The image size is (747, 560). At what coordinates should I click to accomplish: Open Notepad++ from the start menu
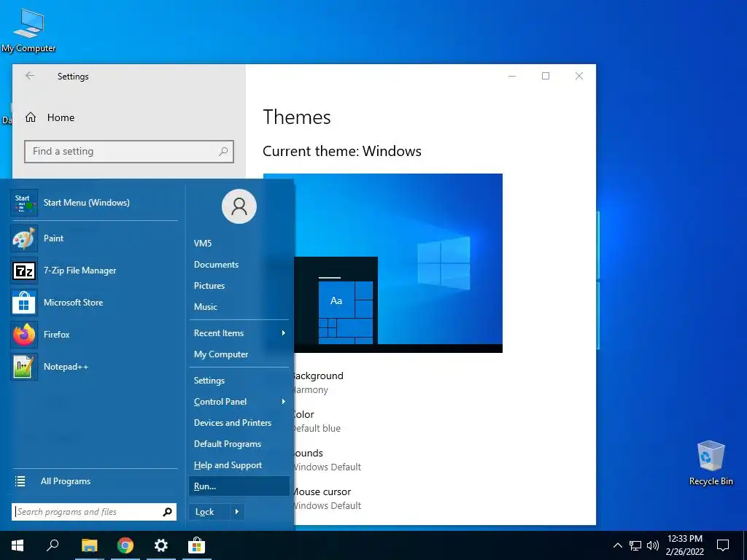click(x=24, y=367)
